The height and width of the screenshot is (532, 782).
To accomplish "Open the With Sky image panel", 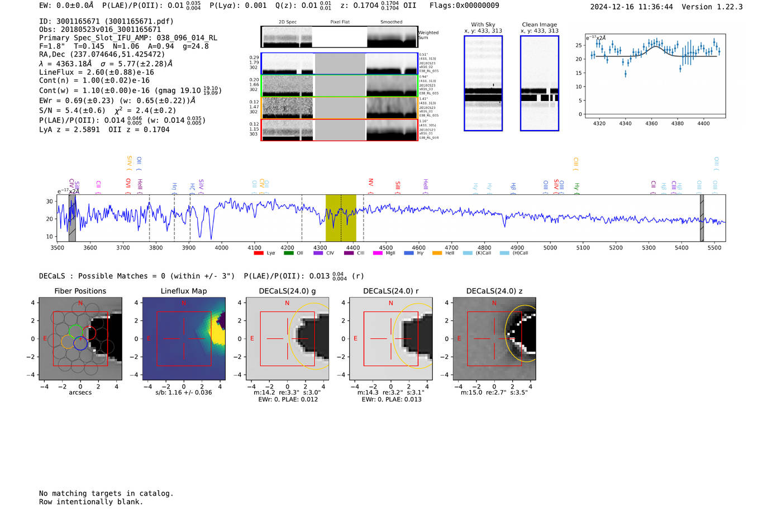I will [x=483, y=83].
